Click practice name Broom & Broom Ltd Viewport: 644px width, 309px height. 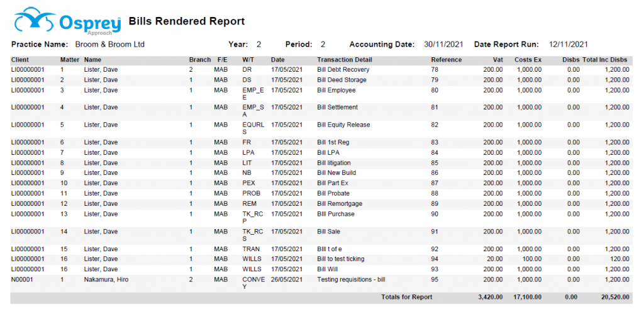110,45
